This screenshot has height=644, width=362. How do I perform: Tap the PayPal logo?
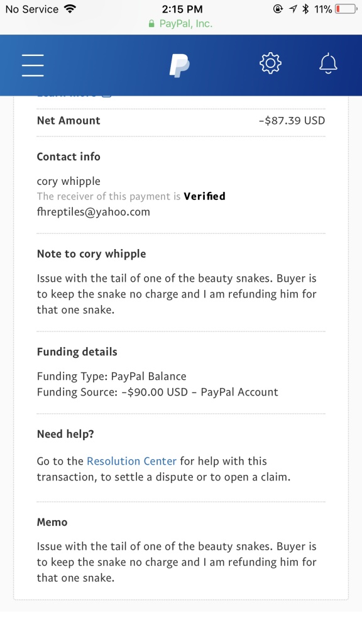pos(179,65)
